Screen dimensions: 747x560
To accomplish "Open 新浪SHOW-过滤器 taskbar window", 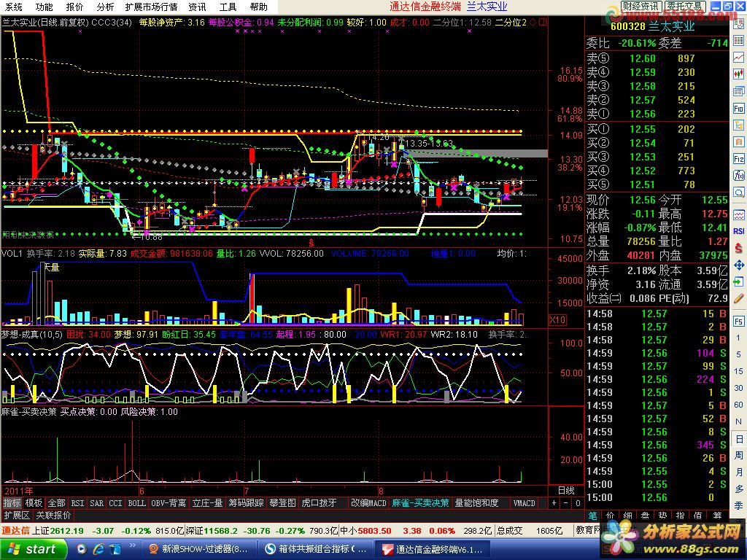I will 198,549.
